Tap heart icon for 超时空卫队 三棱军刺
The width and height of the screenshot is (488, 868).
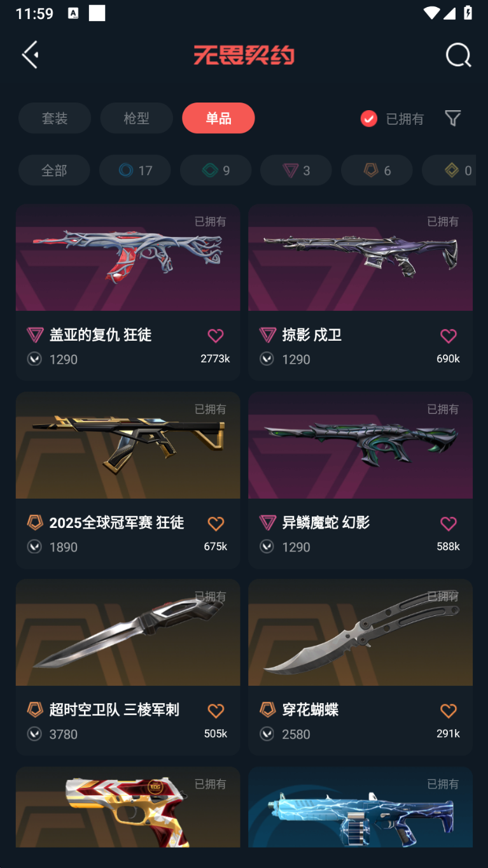pyautogui.click(x=216, y=711)
